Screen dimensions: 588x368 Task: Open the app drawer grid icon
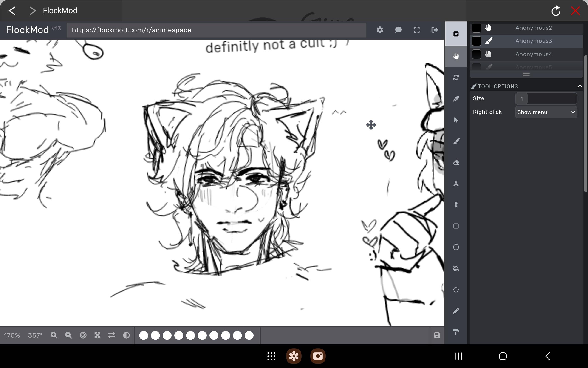tap(271, 356)
